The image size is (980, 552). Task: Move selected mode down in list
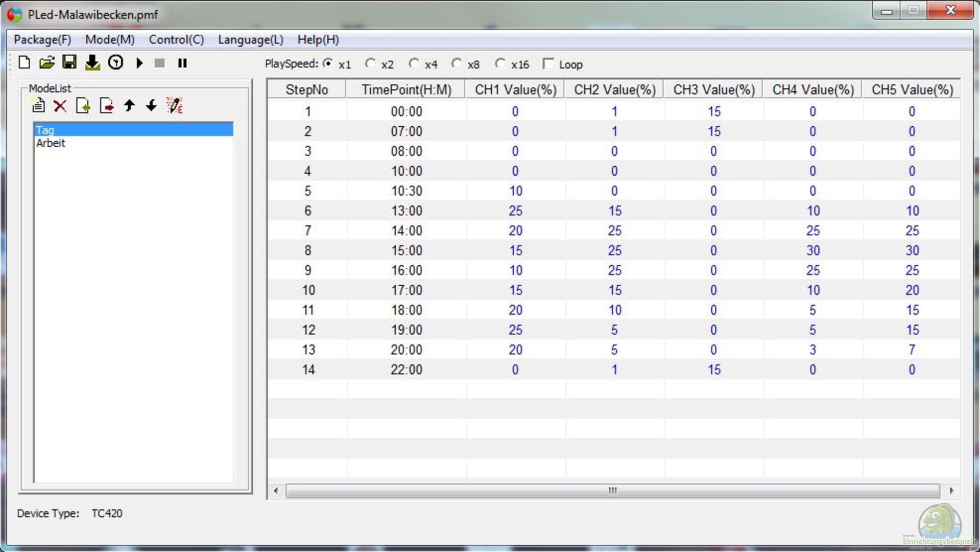click(151, 106)
